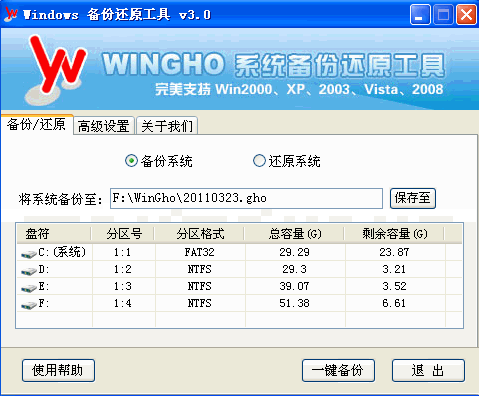Click the NTFS cell in the D: row
The width and height of the screenshot is (479, 396).
[199, 269]
